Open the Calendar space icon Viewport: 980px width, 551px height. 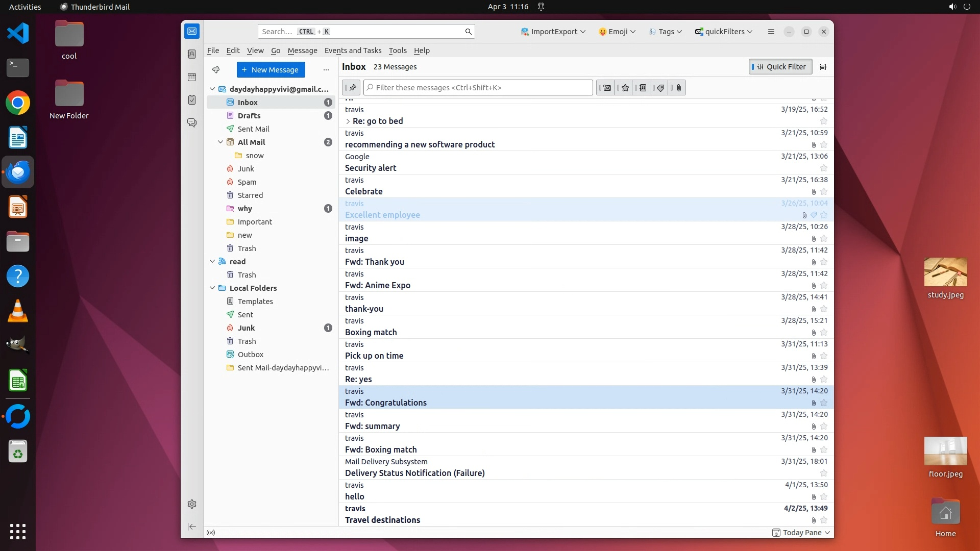click(x=192, y=77)
